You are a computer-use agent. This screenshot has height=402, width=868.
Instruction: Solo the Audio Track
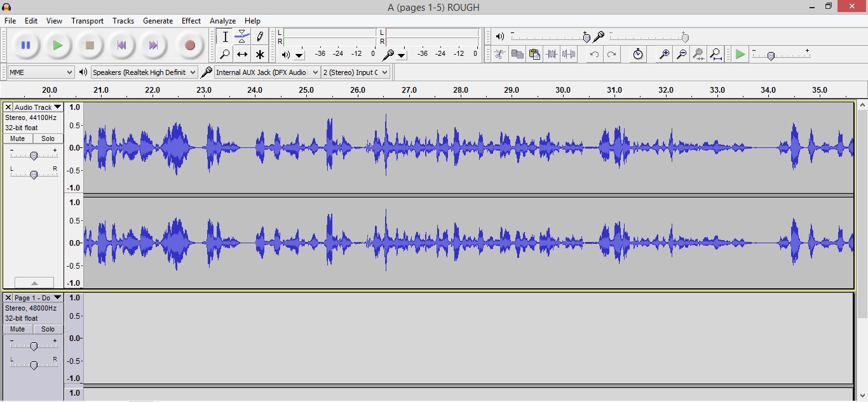pos(48,138)
